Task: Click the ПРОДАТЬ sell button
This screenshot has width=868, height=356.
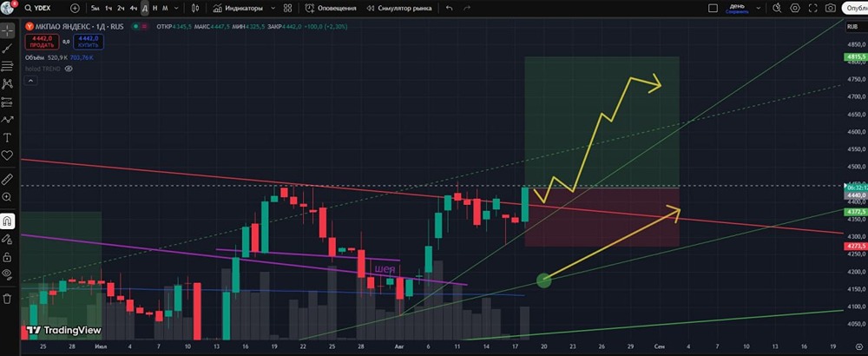Action: [x=41, y=42]
